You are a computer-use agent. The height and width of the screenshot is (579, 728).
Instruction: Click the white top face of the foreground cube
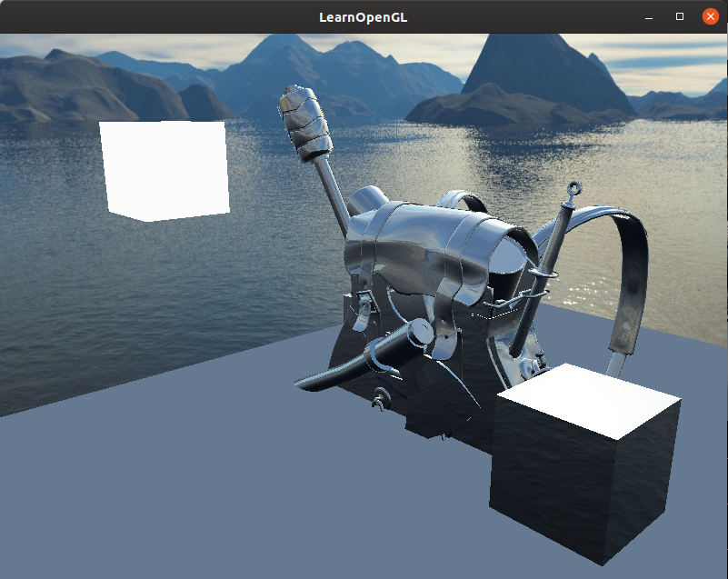[x=588, y=397]
